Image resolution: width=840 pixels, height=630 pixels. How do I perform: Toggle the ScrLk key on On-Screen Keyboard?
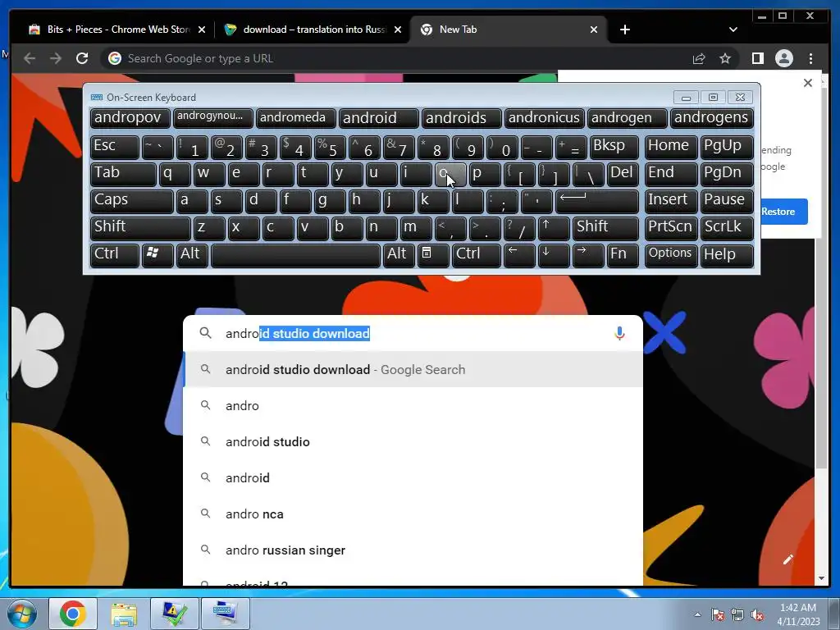pyautogui.click(x=727, y=227)
